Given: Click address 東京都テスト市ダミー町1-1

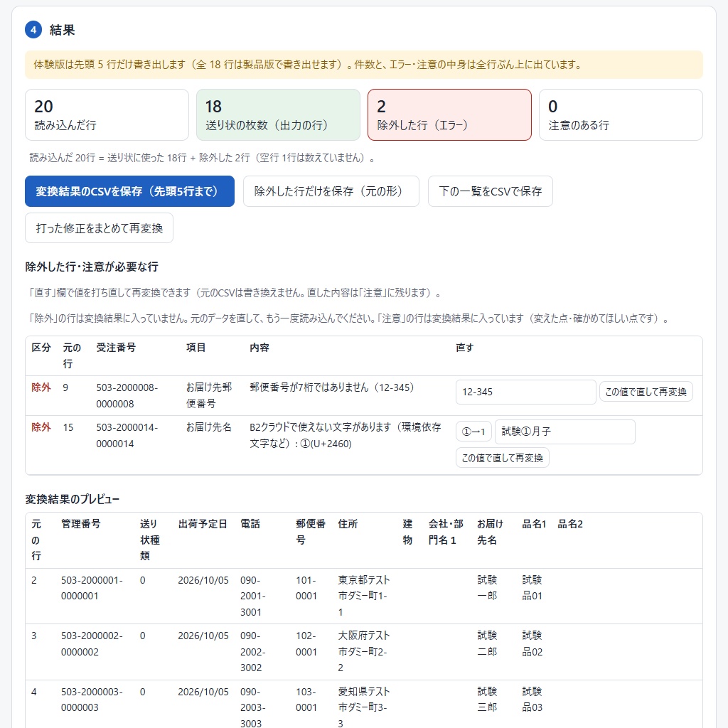Looking at the screenshot, I should [364, 596].
